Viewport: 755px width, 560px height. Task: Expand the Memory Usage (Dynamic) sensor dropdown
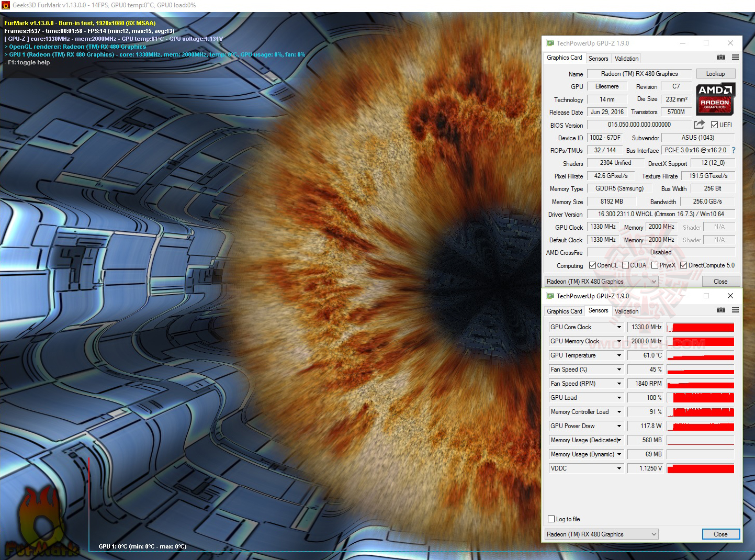pos(619,454)
